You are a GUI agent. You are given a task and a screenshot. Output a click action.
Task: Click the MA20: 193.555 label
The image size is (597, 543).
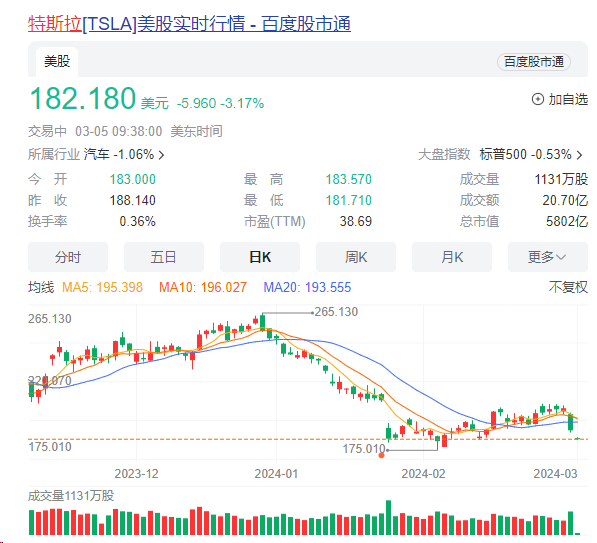pyautogui.click(x=307, y=287)
